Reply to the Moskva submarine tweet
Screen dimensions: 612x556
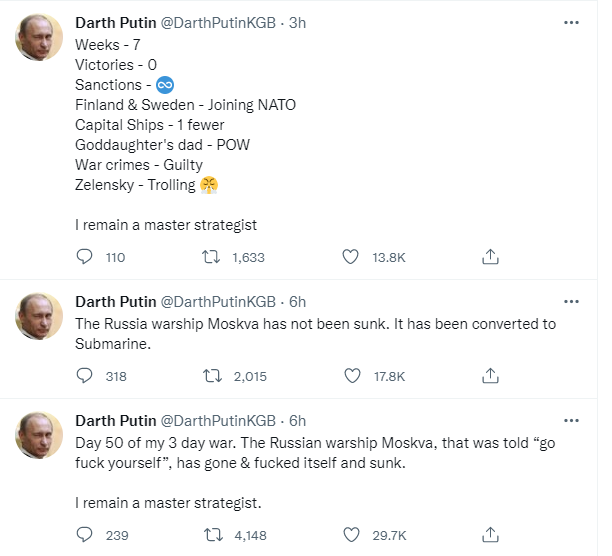coord(84,376)
